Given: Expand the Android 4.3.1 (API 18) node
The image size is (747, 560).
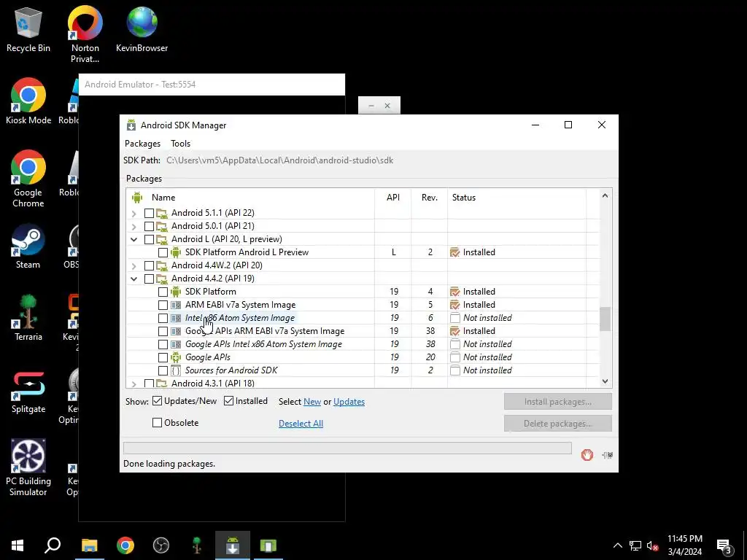Looking at the screenshot, I should (x=134, y=384).
